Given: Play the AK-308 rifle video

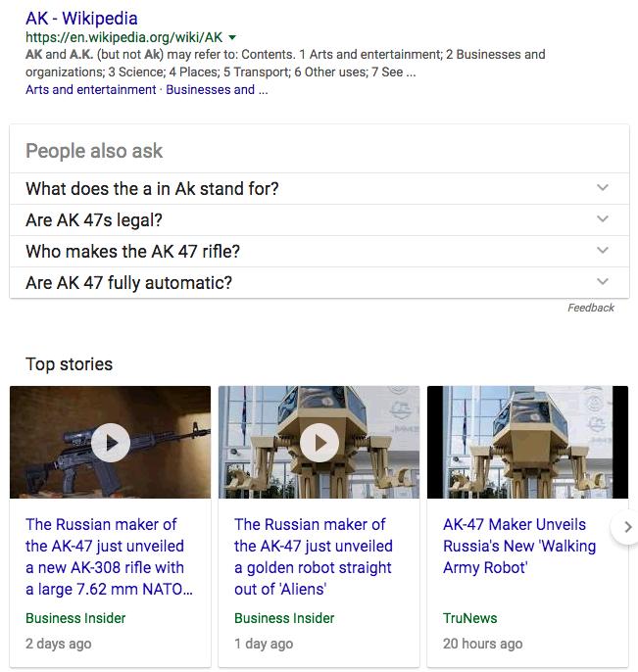Looking at the screenshot, I should pos(111,443).
